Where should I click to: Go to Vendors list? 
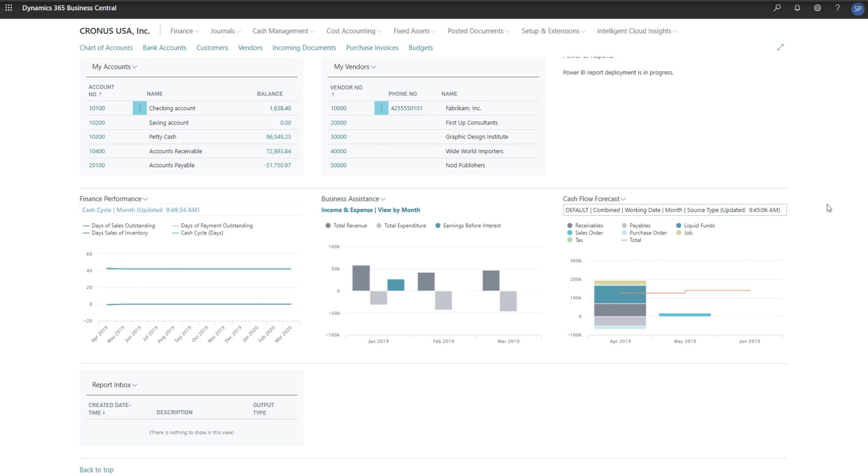point(250,48)
